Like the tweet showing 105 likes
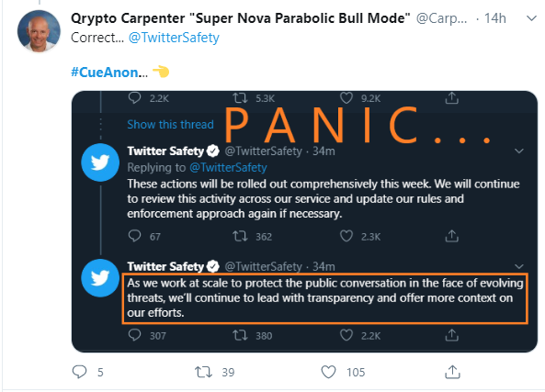Image resolution: width=545 pixels, height=392 pixels. tap(328, 372)
